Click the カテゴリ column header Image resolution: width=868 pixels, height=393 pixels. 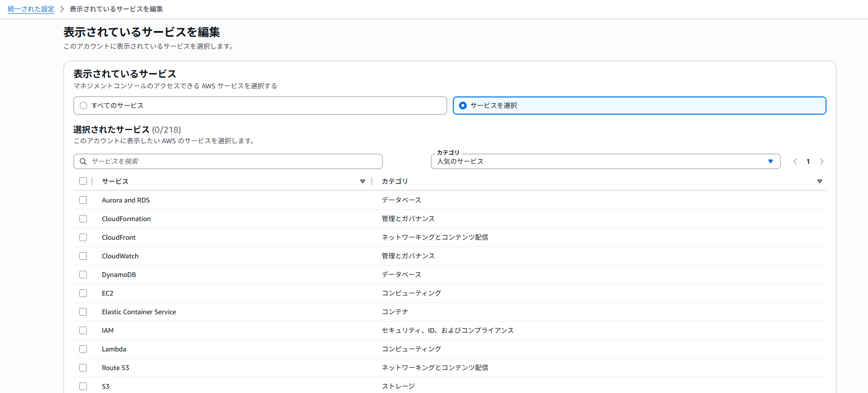tap(395, 181)
